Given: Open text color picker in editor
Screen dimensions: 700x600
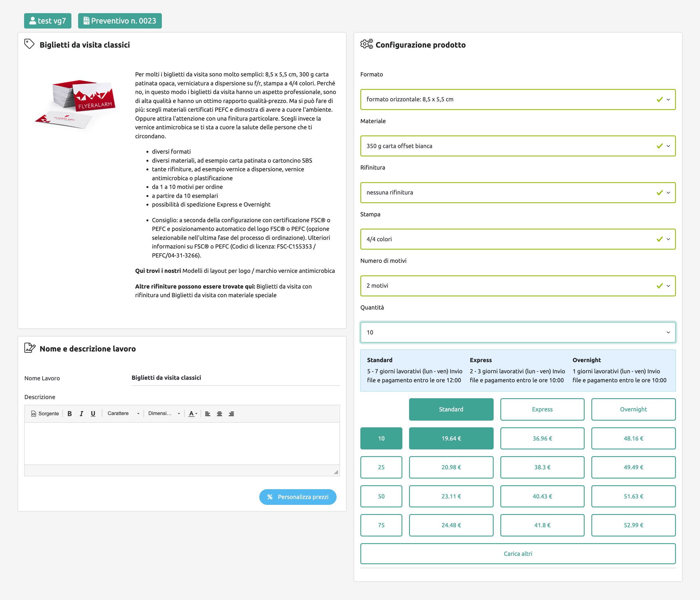Looking at the screenshot, I should [193, 414].
